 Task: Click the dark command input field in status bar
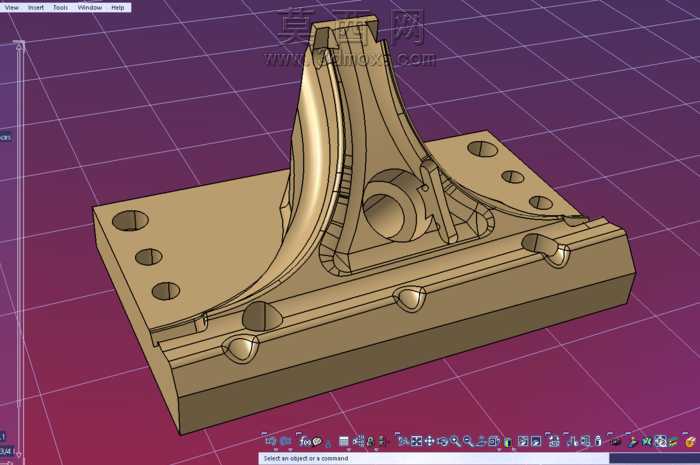(x=654, y=459)
